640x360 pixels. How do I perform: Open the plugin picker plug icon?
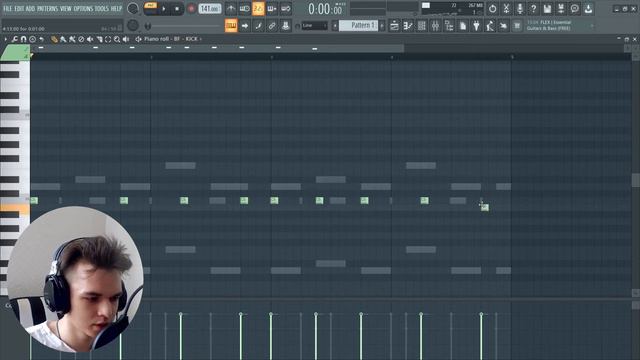point(476,26)
